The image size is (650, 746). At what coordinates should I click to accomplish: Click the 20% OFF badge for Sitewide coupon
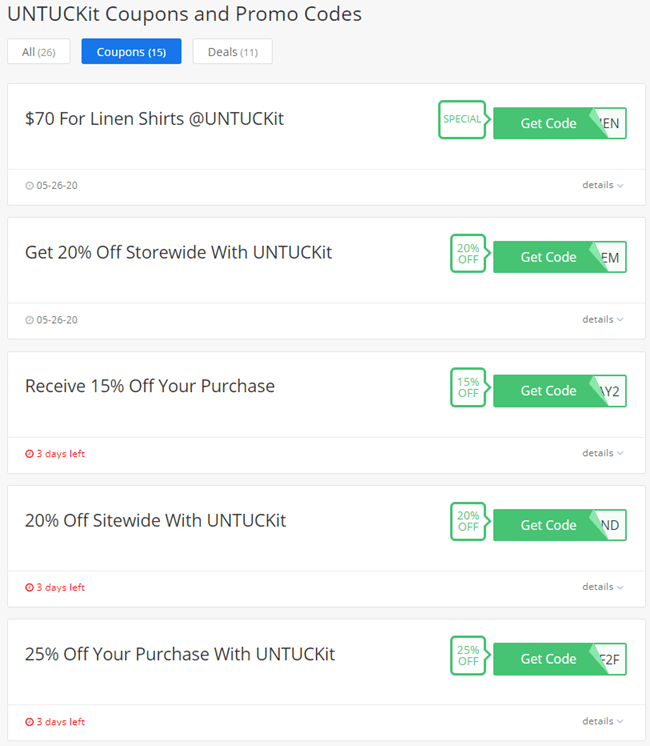470,521
